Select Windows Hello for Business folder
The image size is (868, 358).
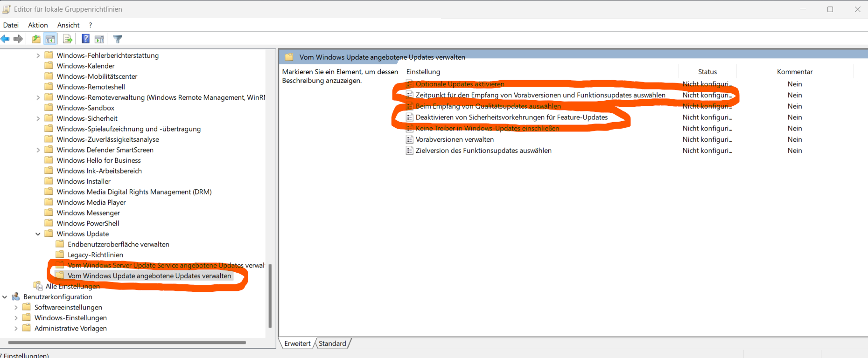[x=98, y=160]
